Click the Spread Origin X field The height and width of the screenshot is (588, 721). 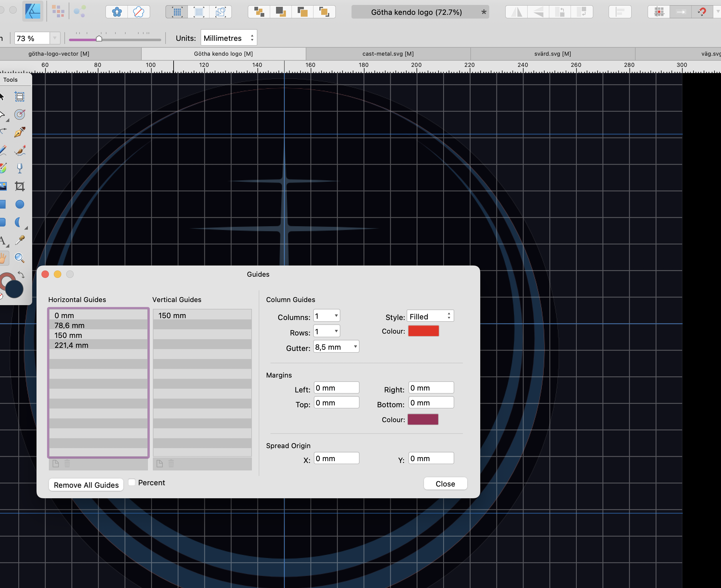pyautogui.click(x=336, y=458)
